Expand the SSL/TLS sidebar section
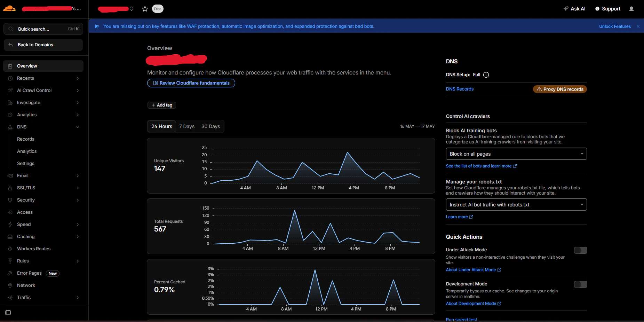This screenshot has width=644, height=322. pos(43,188)
